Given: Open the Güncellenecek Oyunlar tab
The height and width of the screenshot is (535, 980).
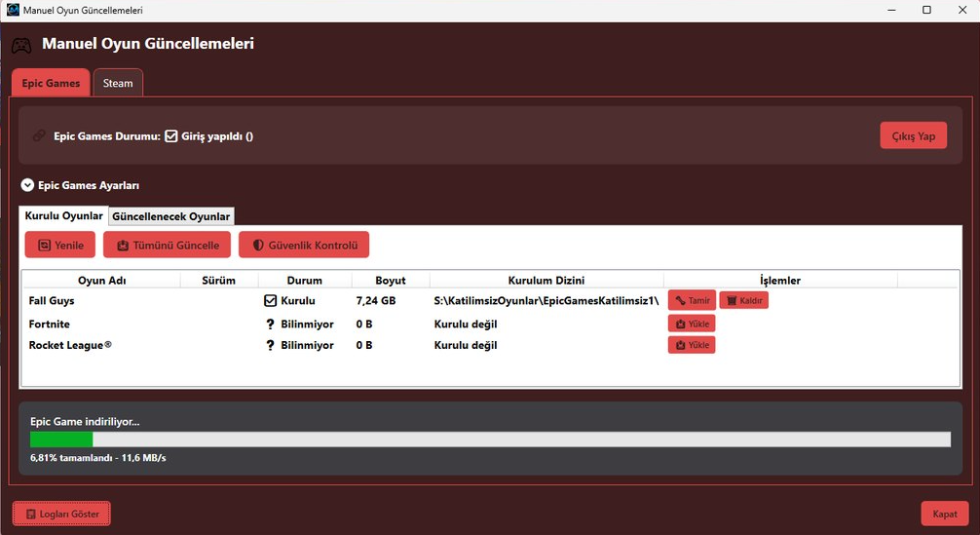Looking at the screenshot, I should [170, 216].
